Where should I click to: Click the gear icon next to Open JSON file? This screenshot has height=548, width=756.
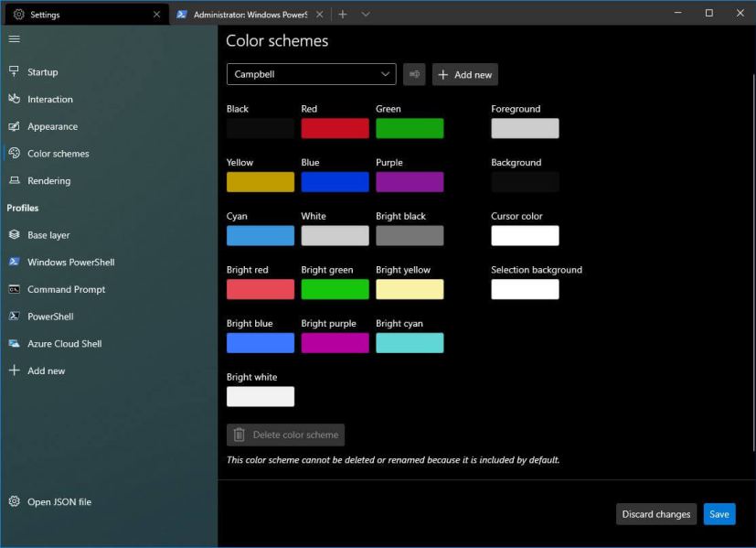[14, 501]
